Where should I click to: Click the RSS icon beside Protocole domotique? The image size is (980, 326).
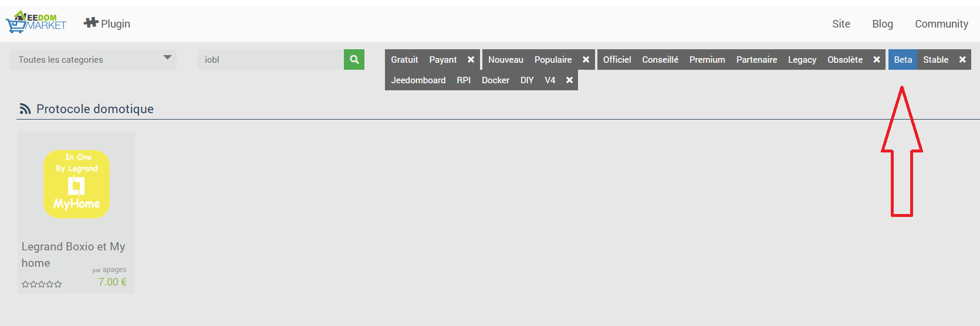pos(25,109)
